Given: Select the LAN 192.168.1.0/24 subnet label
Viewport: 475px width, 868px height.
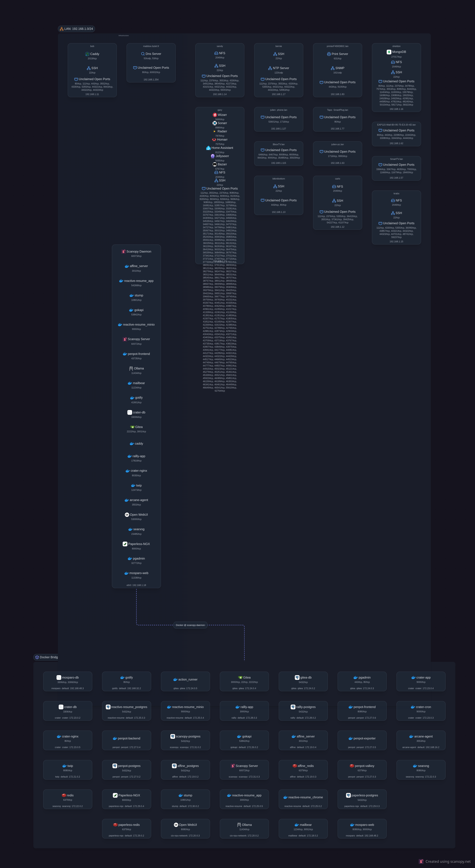Looking at the screenshot, I should [76, 29].
